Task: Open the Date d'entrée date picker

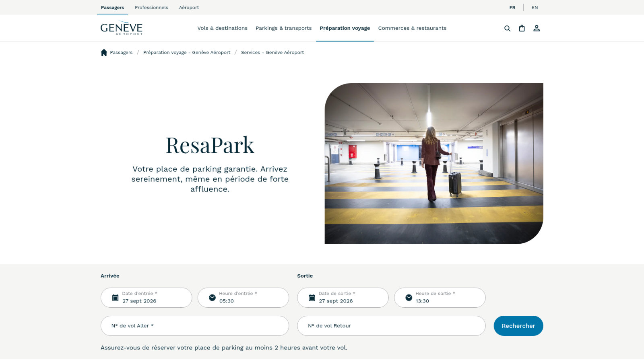Action: pos(147,298)
